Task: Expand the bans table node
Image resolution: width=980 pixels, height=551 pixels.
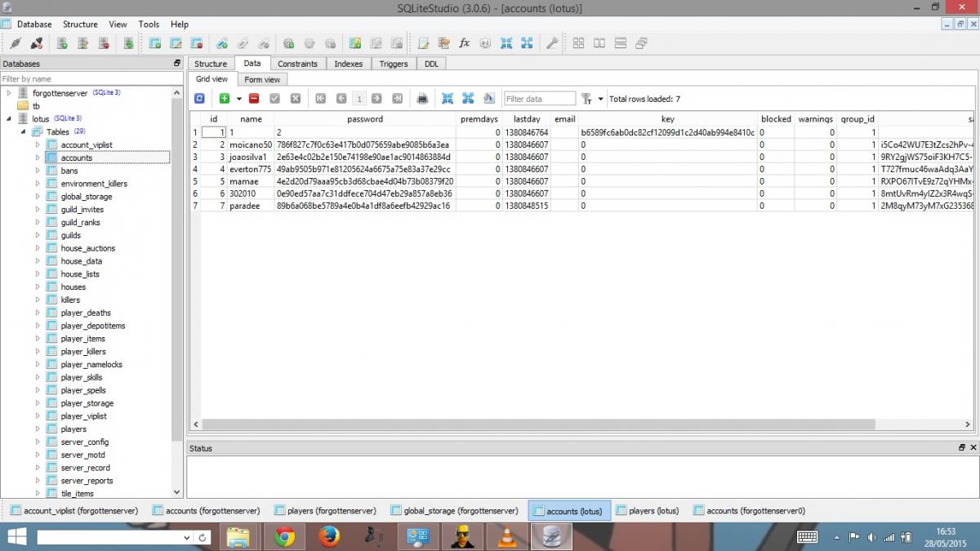Action: point(38,171)
